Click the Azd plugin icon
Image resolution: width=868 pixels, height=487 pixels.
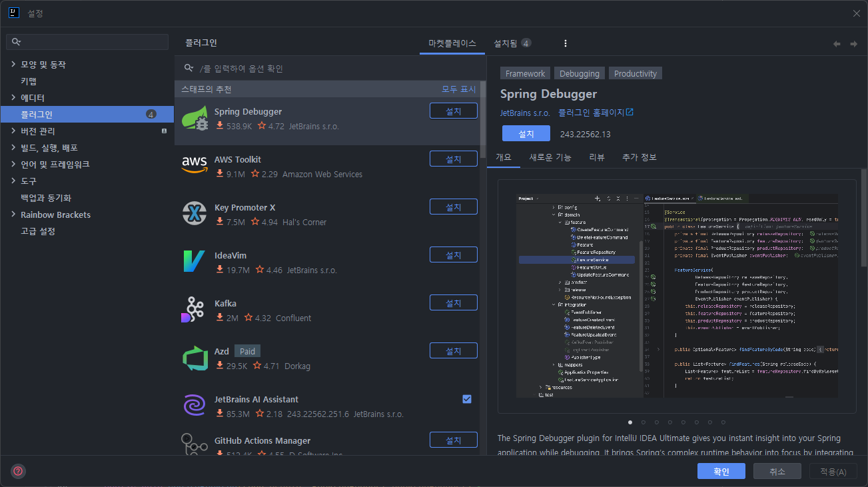(x=195, y=357)
